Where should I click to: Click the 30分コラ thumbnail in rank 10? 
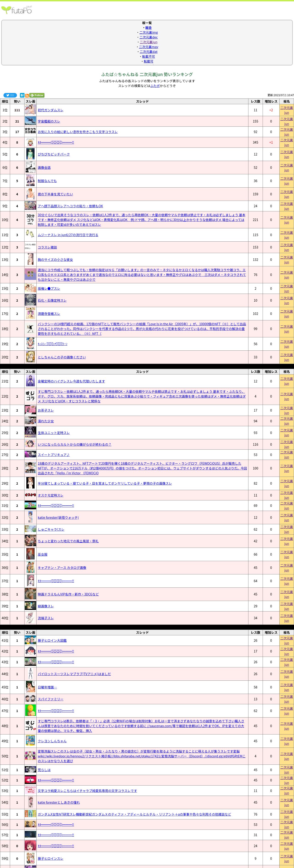[x=30, y=219]
